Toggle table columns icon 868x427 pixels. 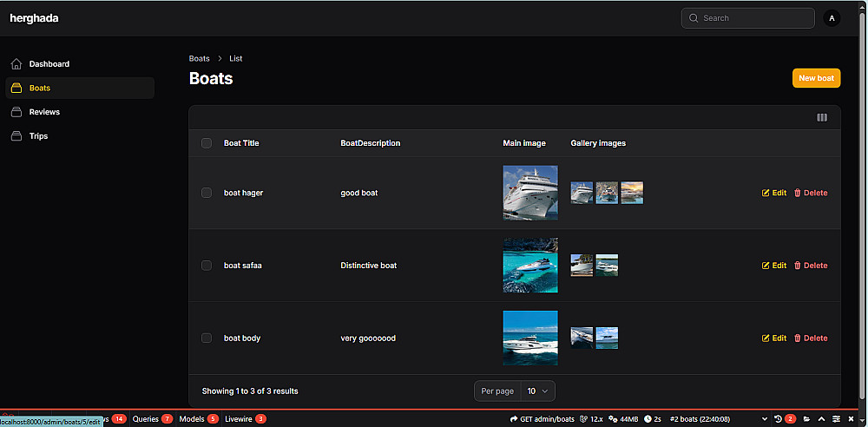(x=822, y=117)
